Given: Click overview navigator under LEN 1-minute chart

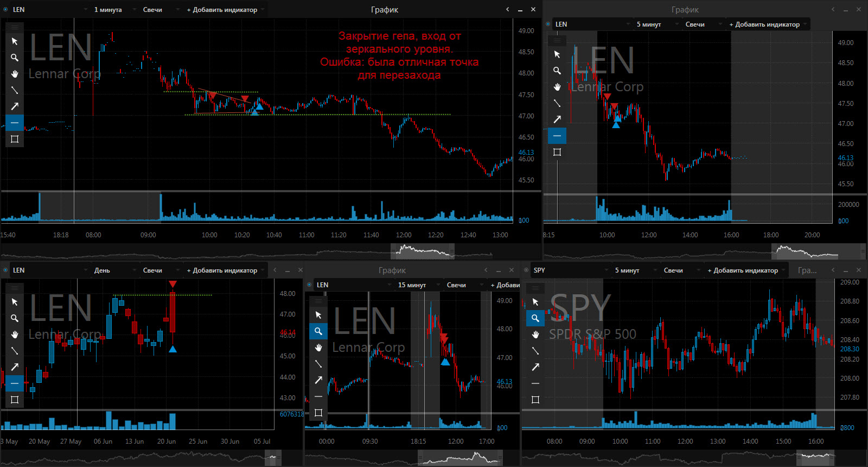Looking at the screenshot, I should point(271,251).
